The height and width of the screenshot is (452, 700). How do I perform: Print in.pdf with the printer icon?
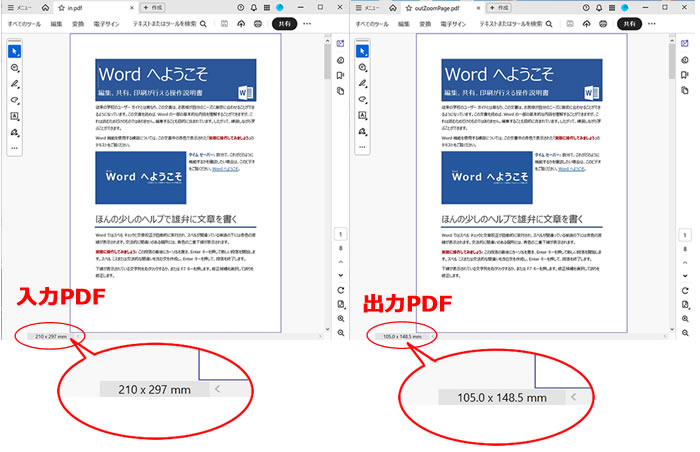(x=258, y=24)
